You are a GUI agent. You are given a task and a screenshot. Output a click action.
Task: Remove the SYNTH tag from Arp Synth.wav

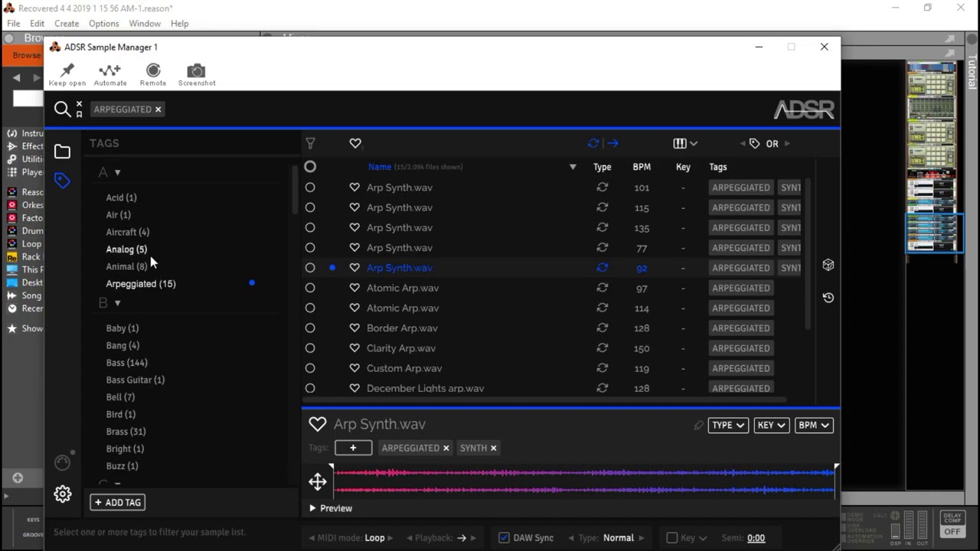click(x=494, y=448)
